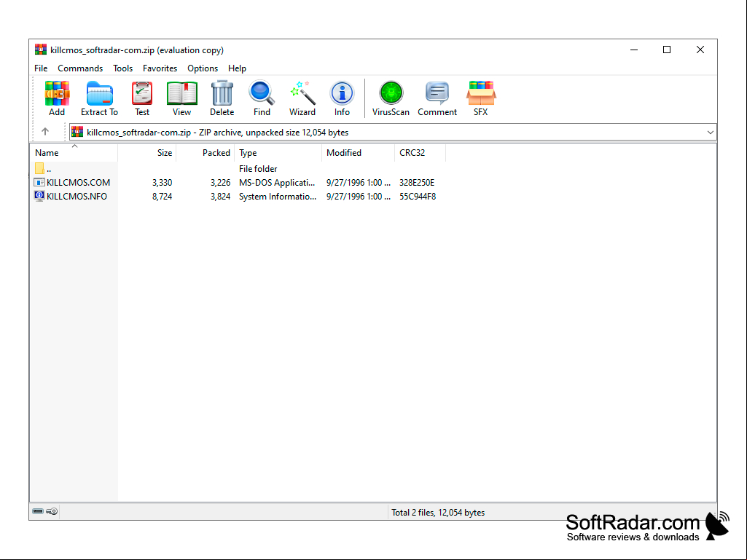Sort by the Name column header

coord(74,152)
